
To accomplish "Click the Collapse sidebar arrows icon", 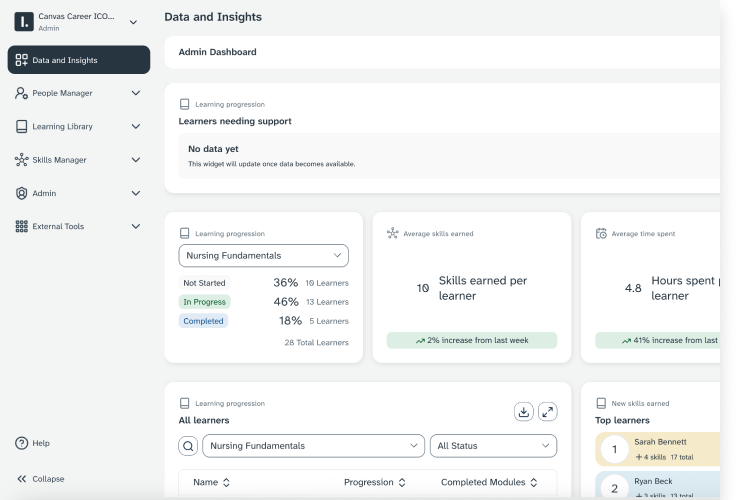I will (22, 479).
